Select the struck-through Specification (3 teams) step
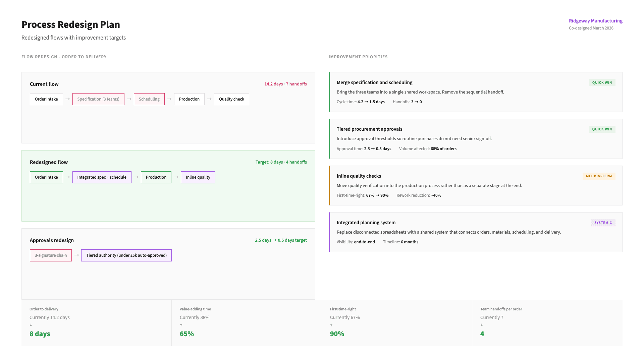644x362 pixels. [98, 99]
